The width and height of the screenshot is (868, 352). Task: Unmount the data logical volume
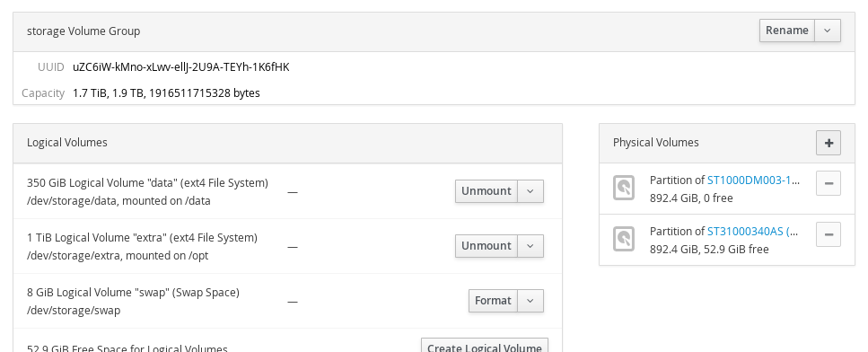pos(486,191)
